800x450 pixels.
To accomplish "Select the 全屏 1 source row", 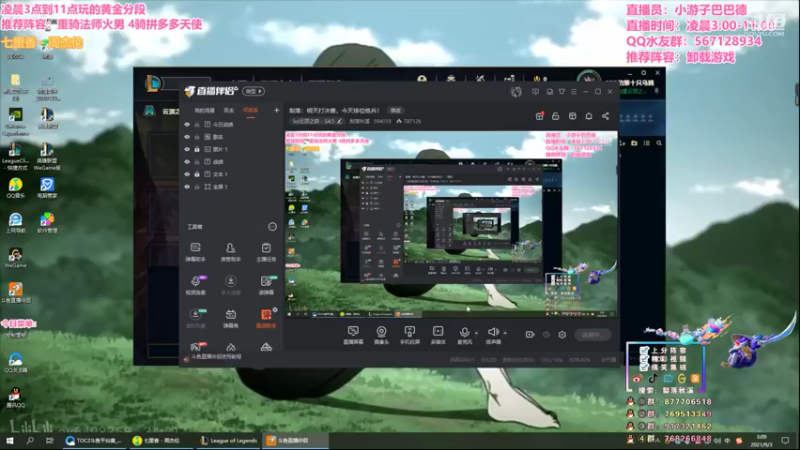I will point(231,187).
